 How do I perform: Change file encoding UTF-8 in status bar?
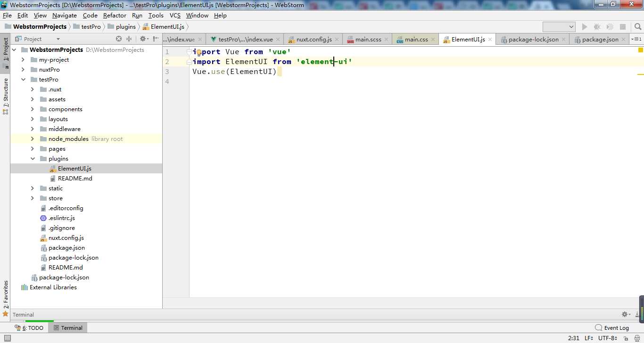[x=608, y=338]
